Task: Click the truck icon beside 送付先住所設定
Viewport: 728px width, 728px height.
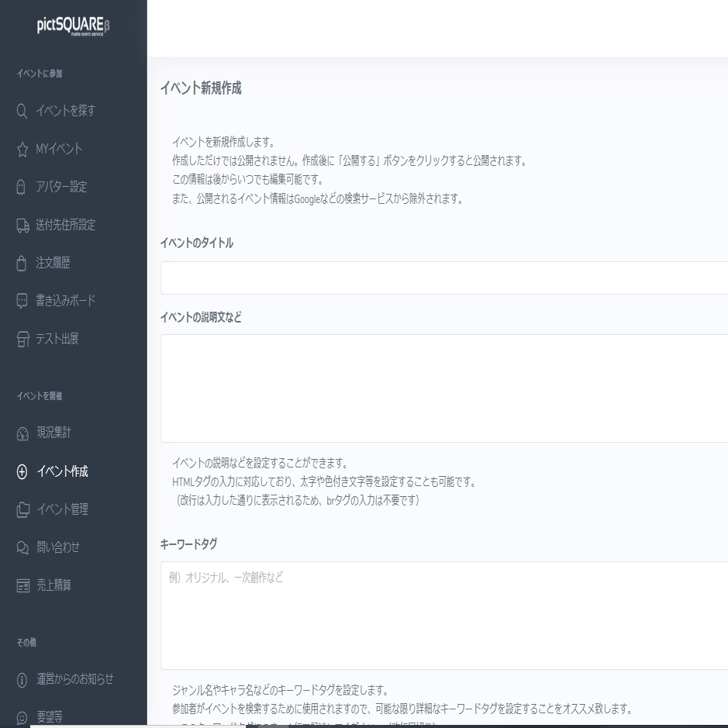Action: pos(22,225)
